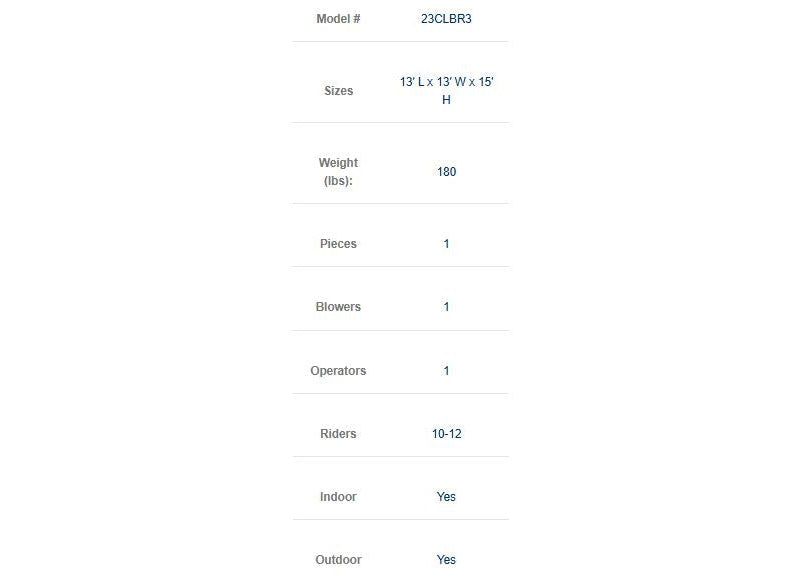Select the weight value 180

[446, 172]
